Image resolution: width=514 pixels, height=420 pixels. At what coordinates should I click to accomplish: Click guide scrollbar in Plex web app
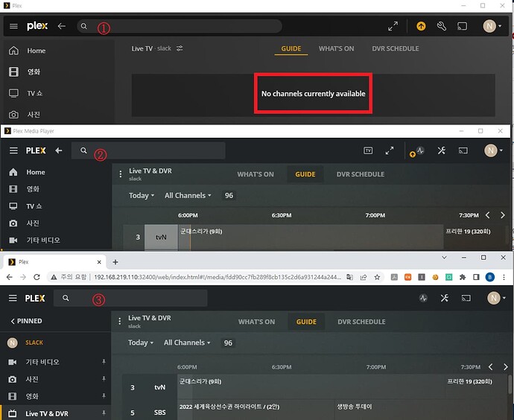coord(510,384)
